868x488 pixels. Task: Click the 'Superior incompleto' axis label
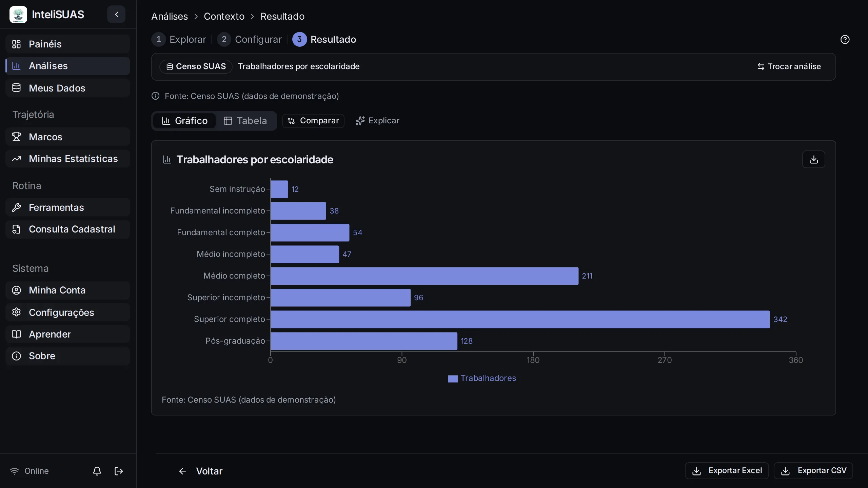click(226, 298)
